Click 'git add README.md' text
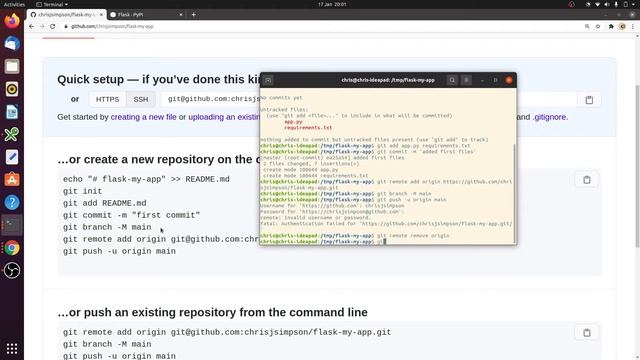Viewport: 640px width, 360px height. point(104,203)
